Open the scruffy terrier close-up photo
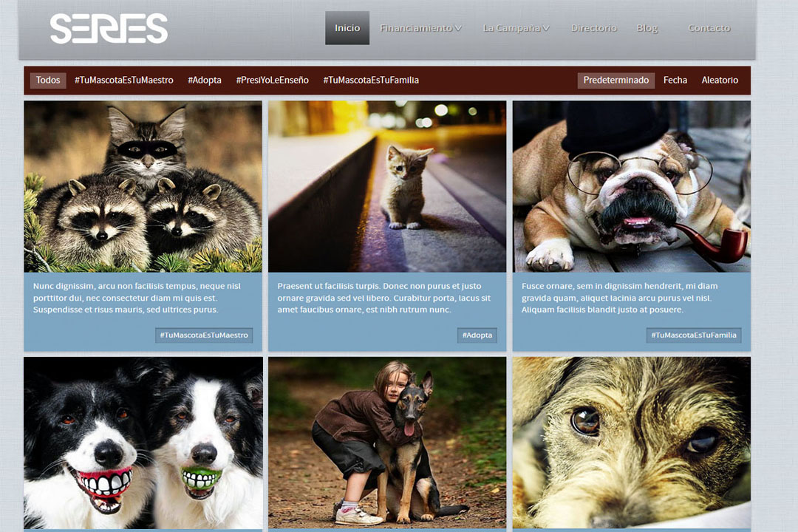This screenshot has height=532, width=798. click(x=632, y=443)
